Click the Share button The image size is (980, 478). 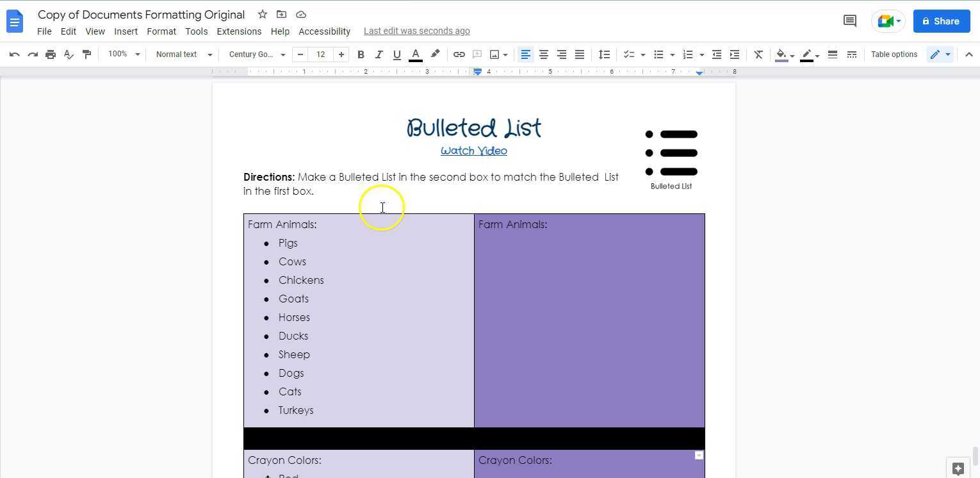(941, 21)
